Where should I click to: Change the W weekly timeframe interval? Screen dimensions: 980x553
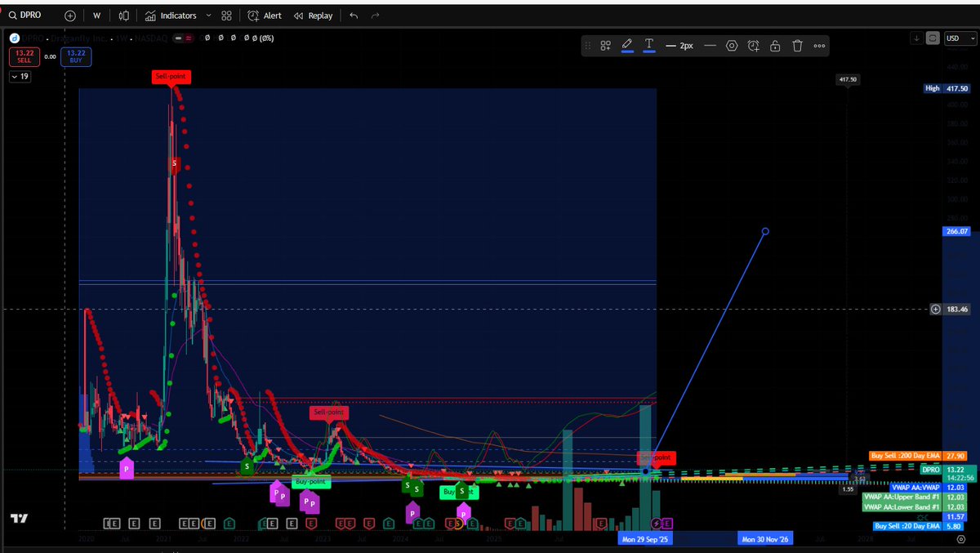97,16
